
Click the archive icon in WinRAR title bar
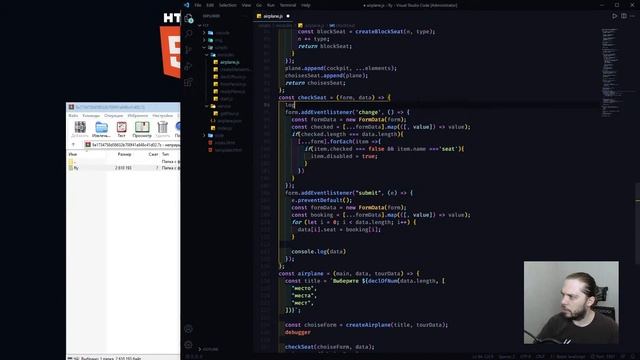click(71, 107)
